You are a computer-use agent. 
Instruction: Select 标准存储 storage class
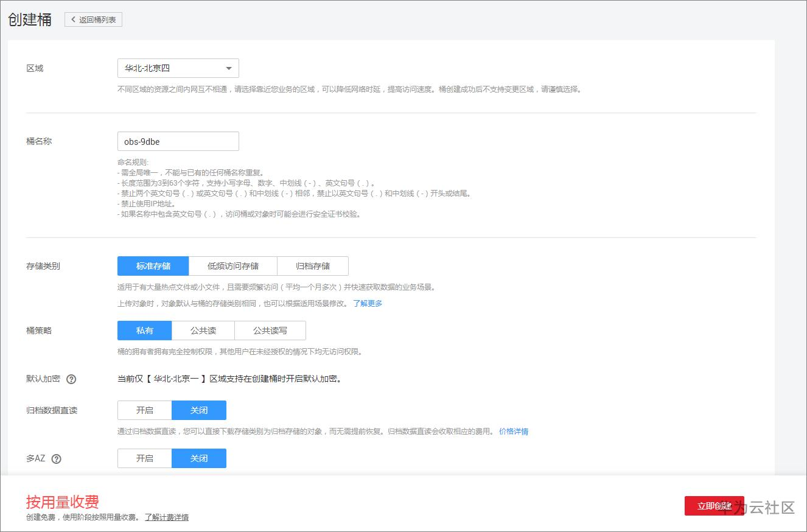coord(153,266)
